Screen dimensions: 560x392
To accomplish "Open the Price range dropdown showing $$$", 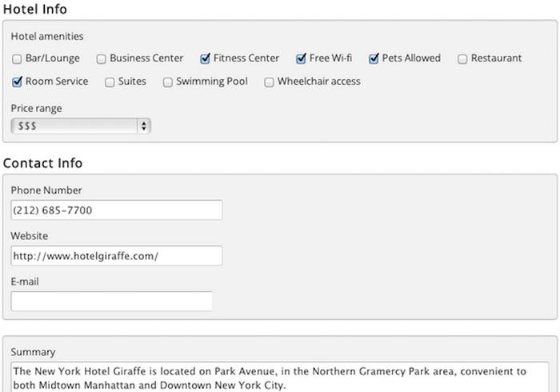I will (81, 126).
